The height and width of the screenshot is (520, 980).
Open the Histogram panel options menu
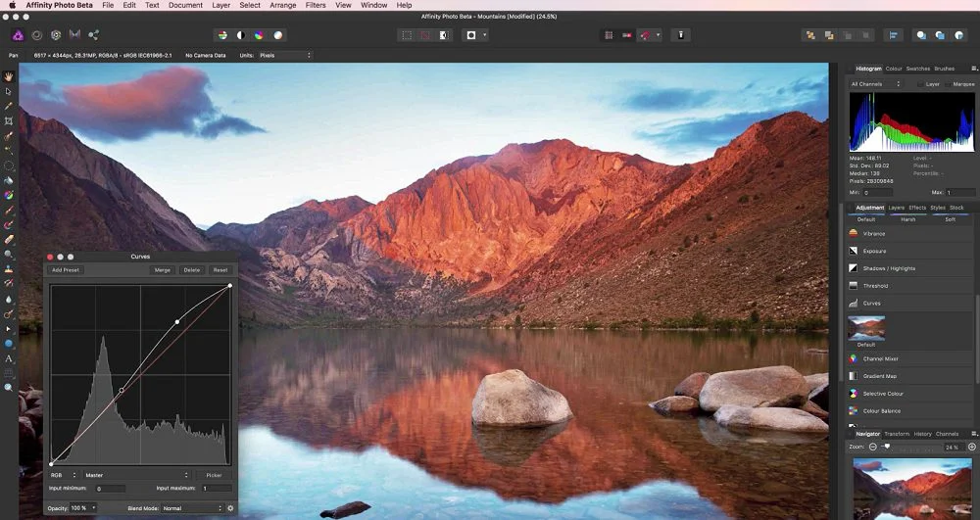point(974,69)
